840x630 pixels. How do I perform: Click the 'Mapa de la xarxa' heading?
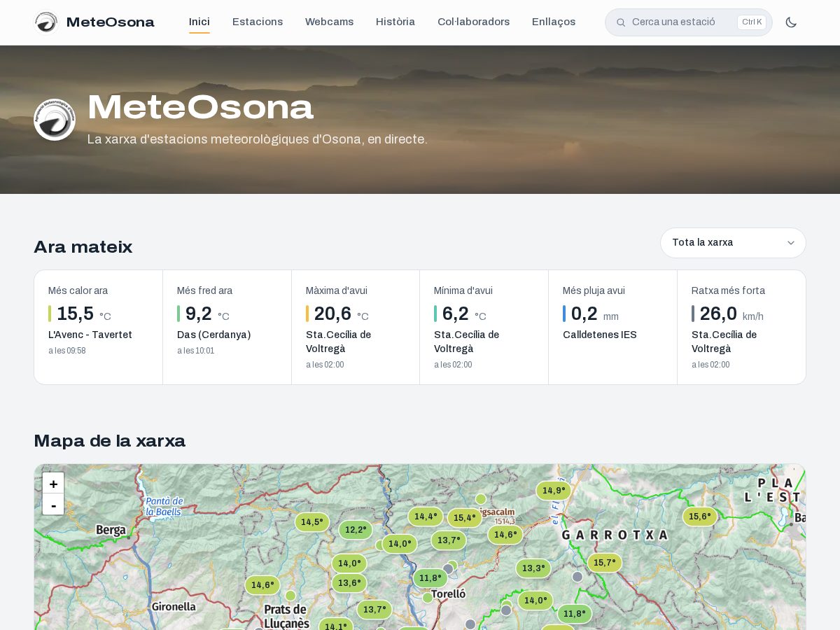pos(110,441)
